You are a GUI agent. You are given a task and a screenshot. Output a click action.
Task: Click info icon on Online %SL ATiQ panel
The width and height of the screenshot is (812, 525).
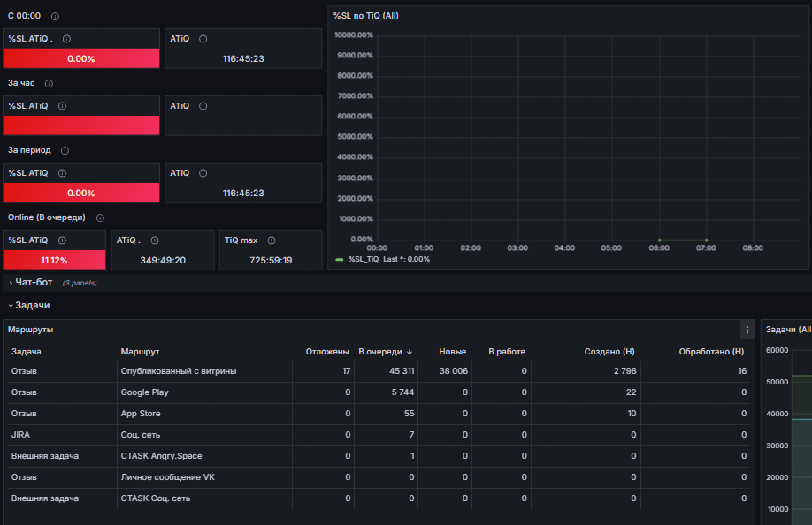pyautogui.click(x=62, y=240)
